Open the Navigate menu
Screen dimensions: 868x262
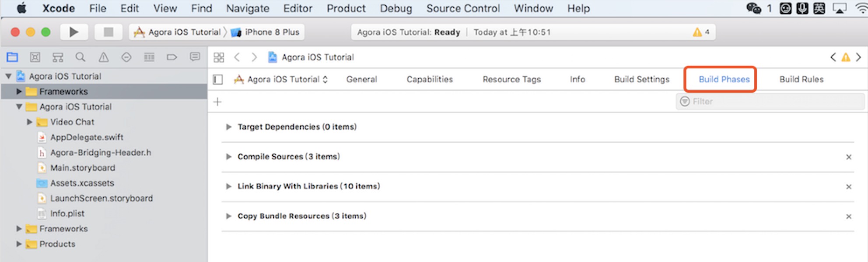248,8
